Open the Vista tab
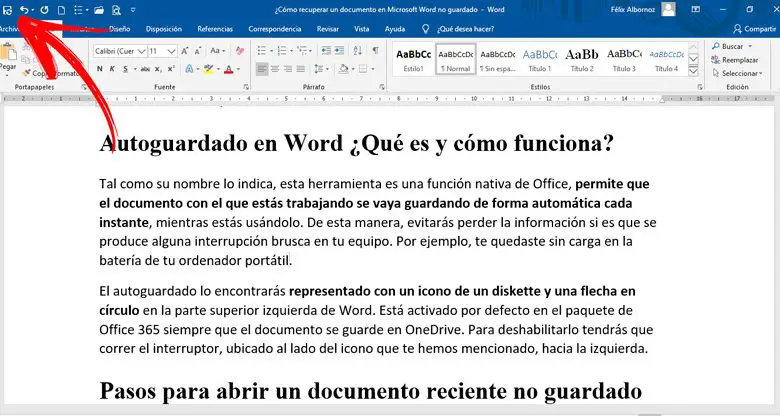 click(362, 29)
